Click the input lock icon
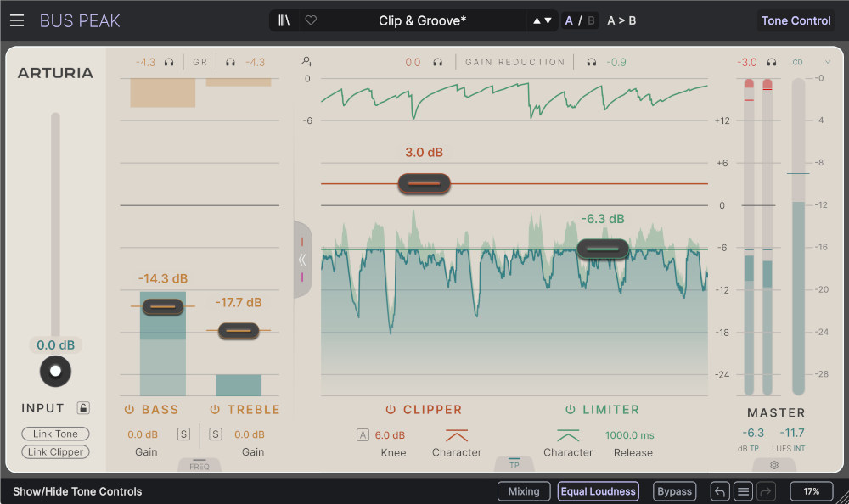Image resolution: width=849 pixels, height=504 pixels. 83,408
